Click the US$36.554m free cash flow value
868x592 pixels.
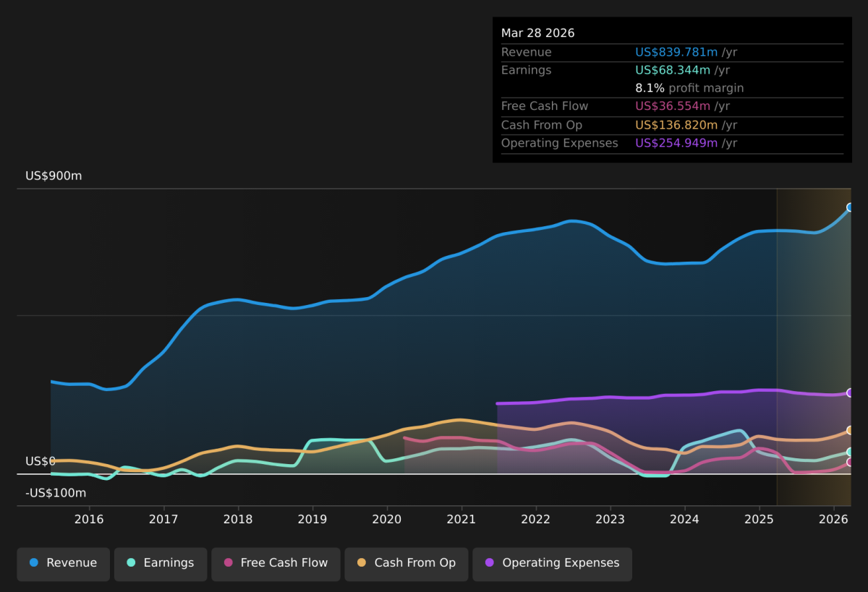(x=673, y=106)
